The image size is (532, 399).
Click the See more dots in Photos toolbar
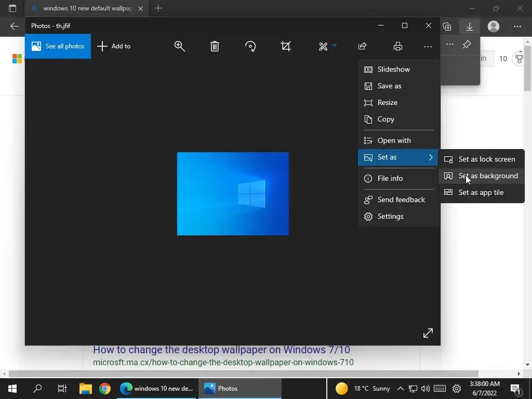pyautogui.click(x=428, y=46)
